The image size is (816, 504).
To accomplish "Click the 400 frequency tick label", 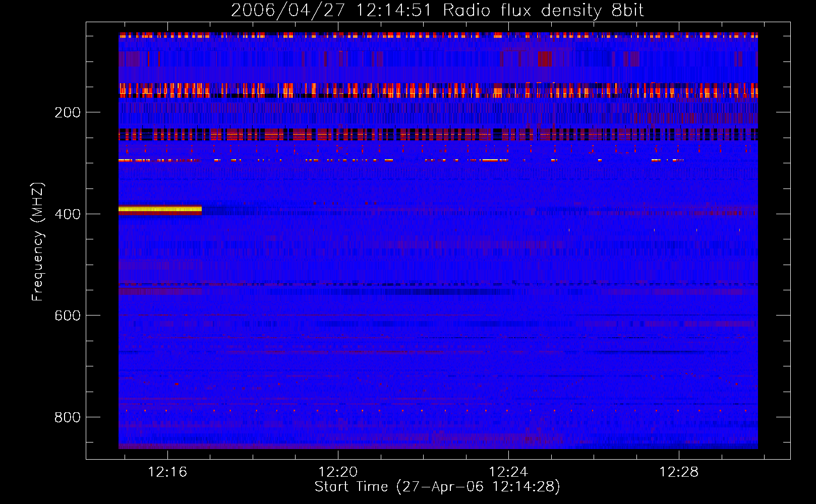I will tap(68, 214).
